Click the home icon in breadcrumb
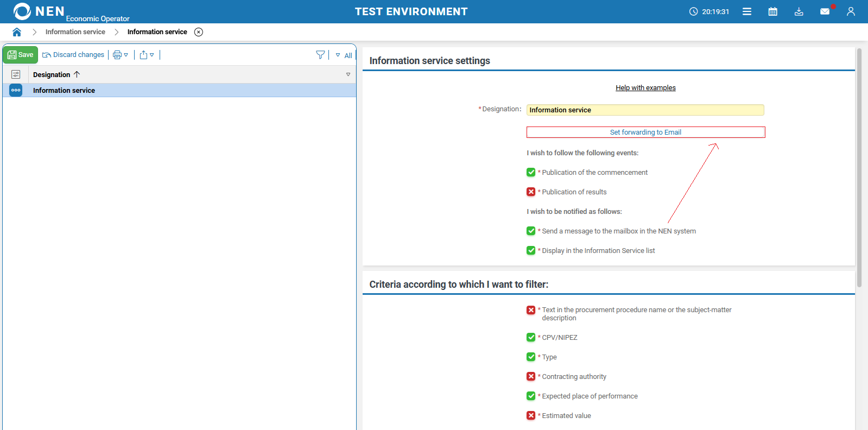 point(17,32)
